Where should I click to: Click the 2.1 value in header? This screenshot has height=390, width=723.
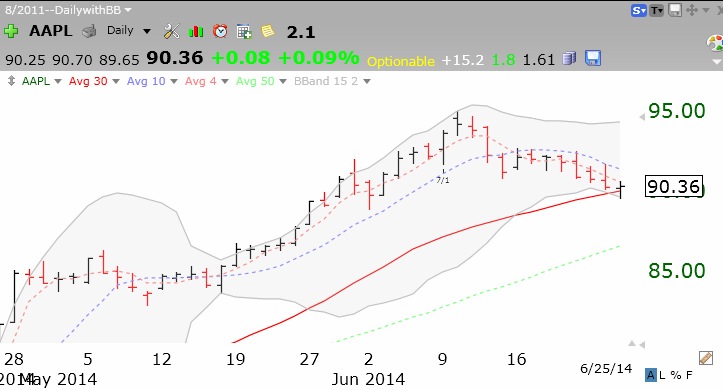301,32
